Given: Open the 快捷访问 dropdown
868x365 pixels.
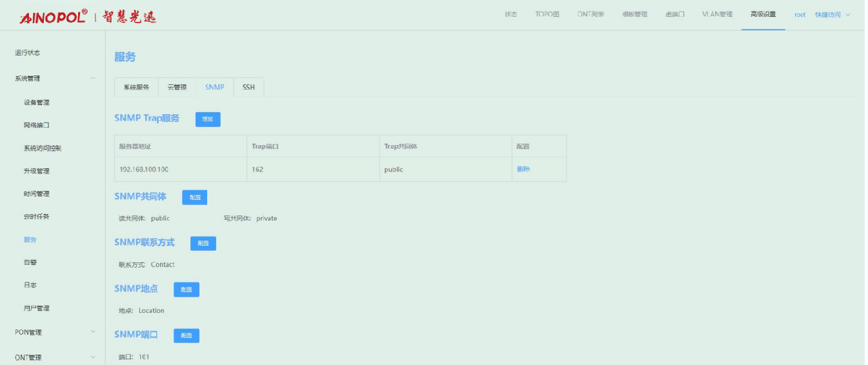Looking at the screenshot, I should coord(832,15).
